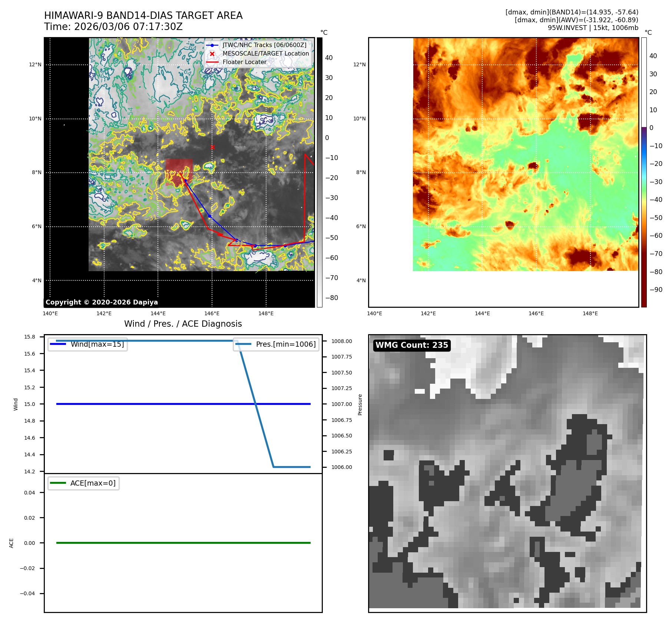The image size is (672, 626).
Task: Click the red Floater Locater line sample in the legend
Action: [x=212, y=62]
